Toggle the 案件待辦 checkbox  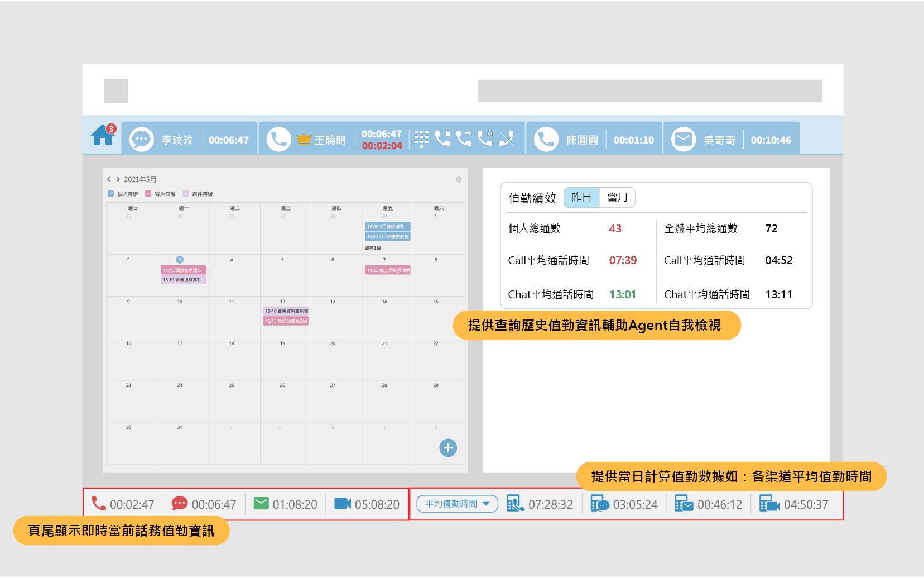[x=186, y=194]
